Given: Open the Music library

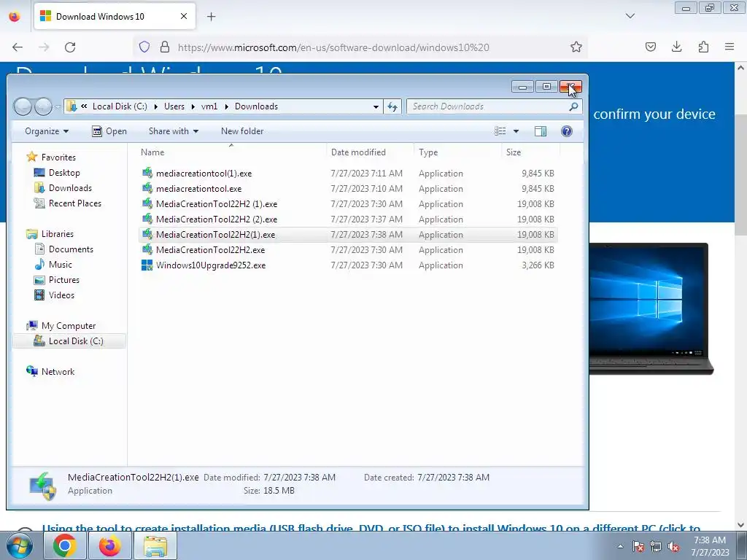Looking at the screenshot, I should coord(60,264).
